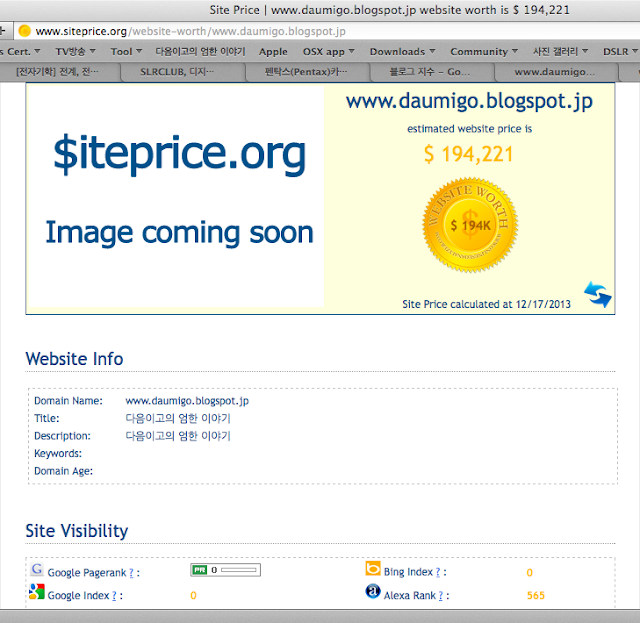Click the Bing Index help question mark
Image resolution: width=640 pixels, height=623 pixels.
438,572
